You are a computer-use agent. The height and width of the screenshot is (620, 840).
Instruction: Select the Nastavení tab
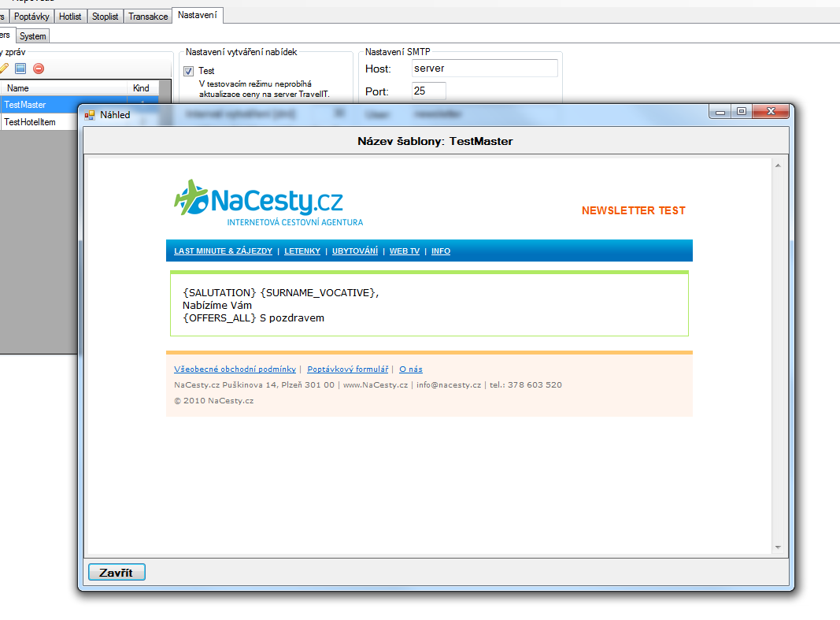[x=198, y=15]
